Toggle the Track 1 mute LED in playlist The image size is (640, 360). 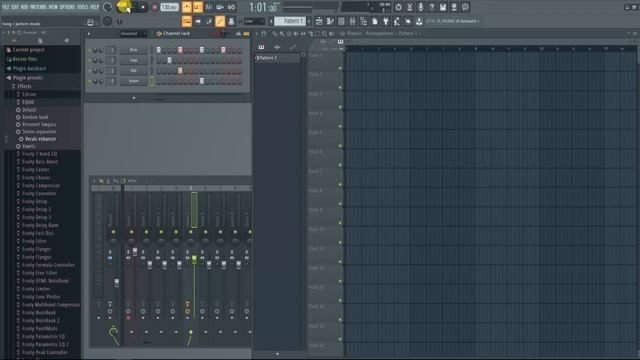coord(340,68)
